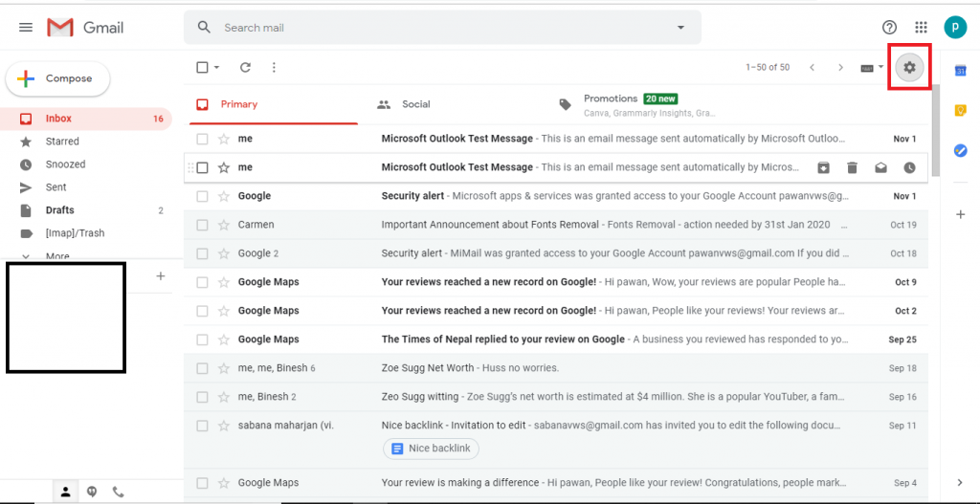The image size is (980, 504).
Task: Open the Google apps grid
Action: [x=921, y=28]
